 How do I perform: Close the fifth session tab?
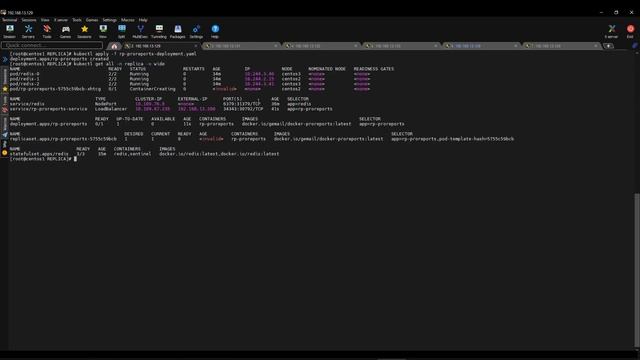click(516, 46)
